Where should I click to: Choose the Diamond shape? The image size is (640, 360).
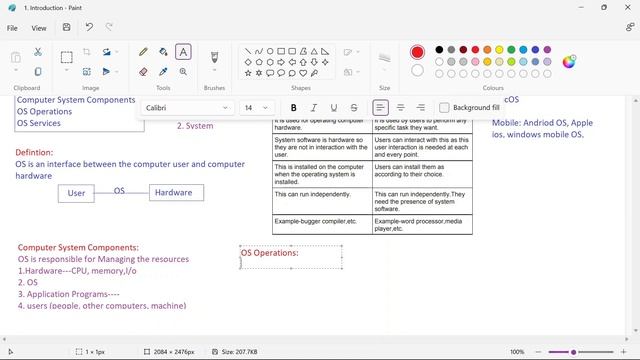(248, 62)
